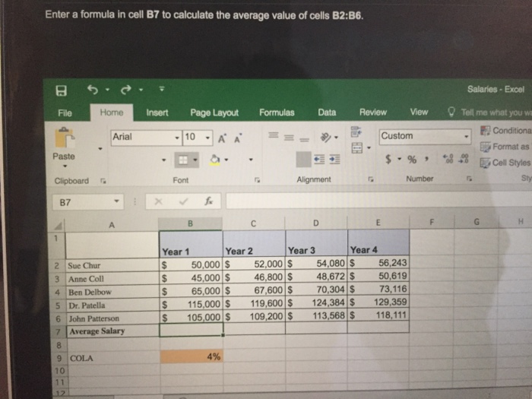Viewport: 532px width, 399px height.
Task: Open the Page Layout tab
Action: [x=214, y=112]
